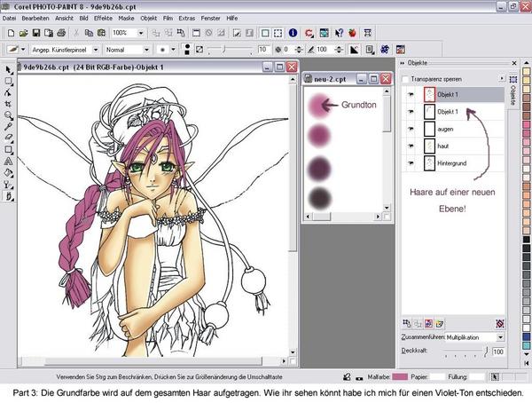Select the Object Picker arrow tool
The image size is (532, 403).
coord(9,70)
